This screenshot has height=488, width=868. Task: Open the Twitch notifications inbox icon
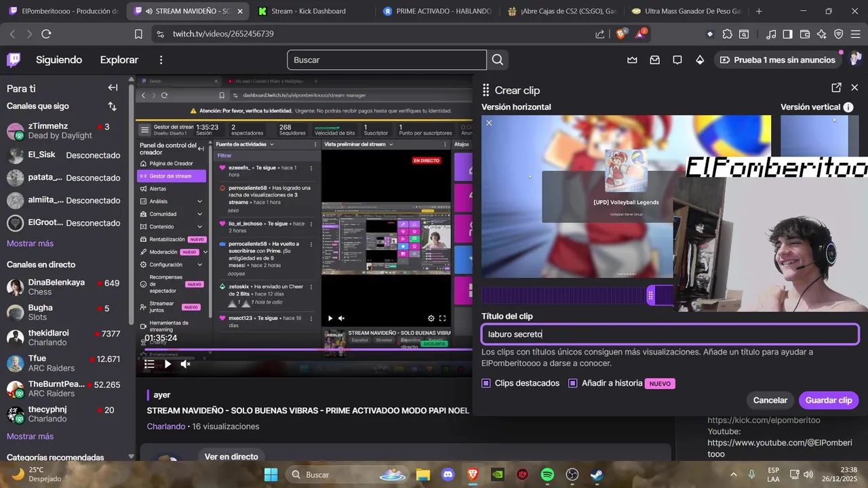click(654, 60)
